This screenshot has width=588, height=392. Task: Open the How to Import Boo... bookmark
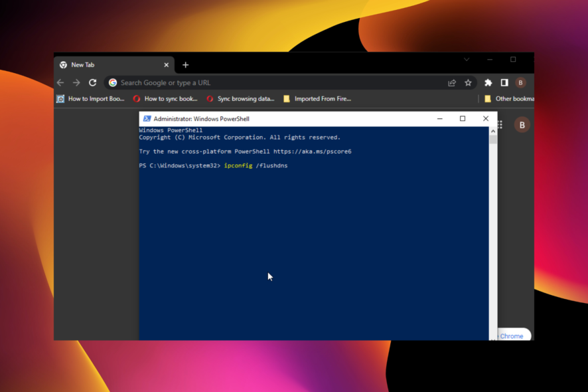90,99
